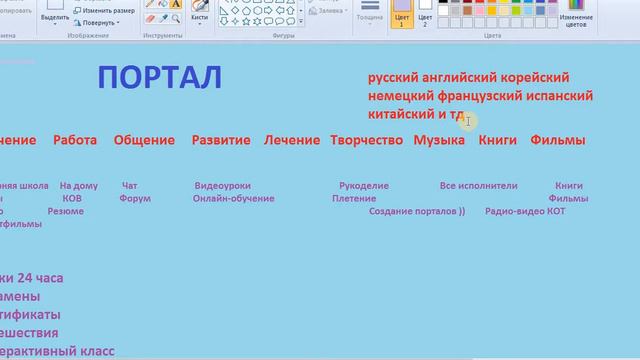Screen dimensions: 640x360
Task: Pick the brown color swatch
Action: (467, 11)
